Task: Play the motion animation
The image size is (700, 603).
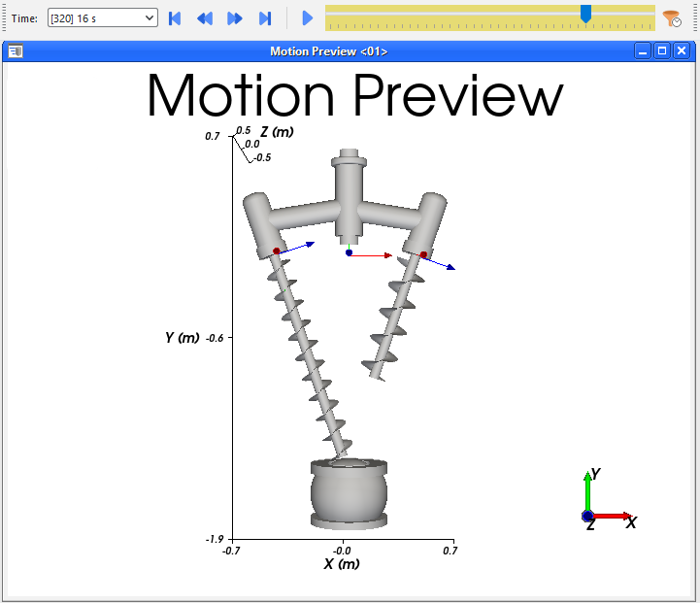Action: 307,18
